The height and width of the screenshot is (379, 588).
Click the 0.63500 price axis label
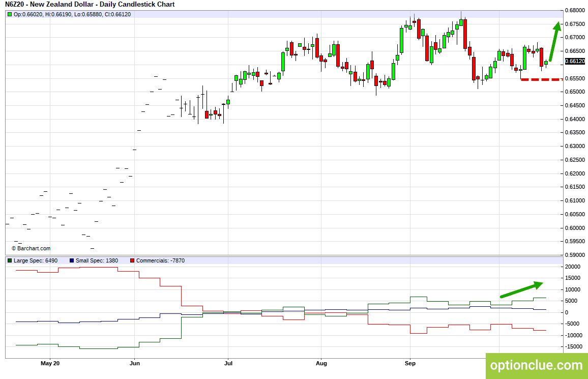pos(575,132)
